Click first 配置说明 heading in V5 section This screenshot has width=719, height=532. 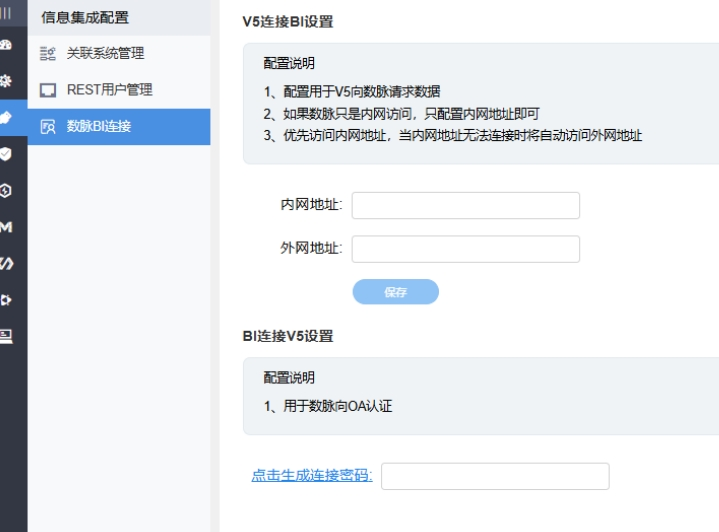click(289, 63)
